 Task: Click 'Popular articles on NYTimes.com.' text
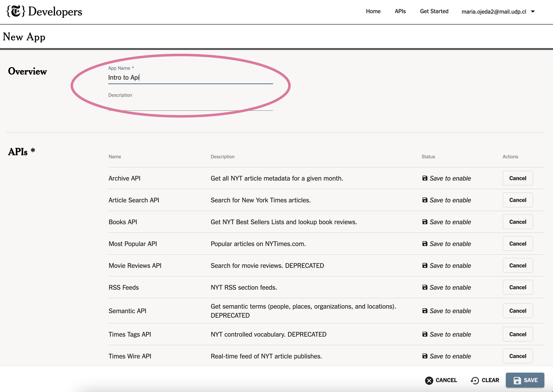(x=258, y=244)
